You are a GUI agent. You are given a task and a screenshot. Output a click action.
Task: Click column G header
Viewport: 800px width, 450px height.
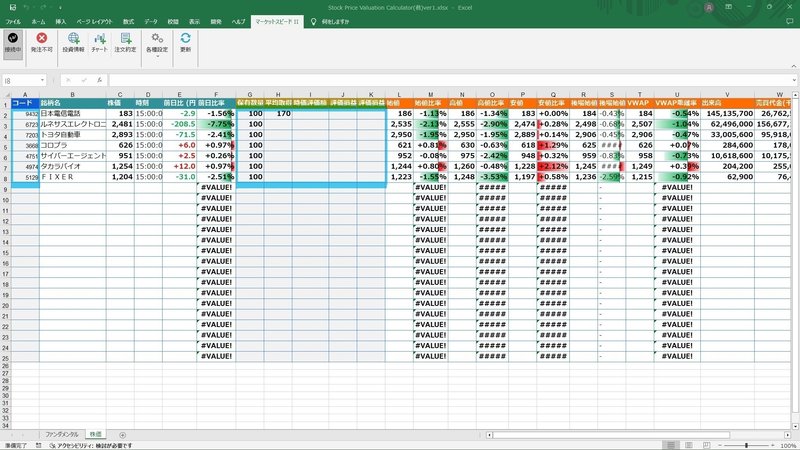(249, 95)
